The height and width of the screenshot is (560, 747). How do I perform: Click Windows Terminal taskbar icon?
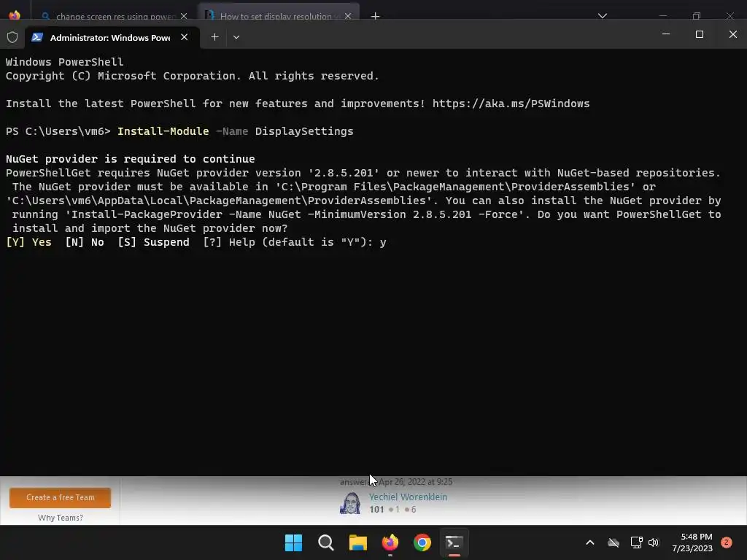454,542
